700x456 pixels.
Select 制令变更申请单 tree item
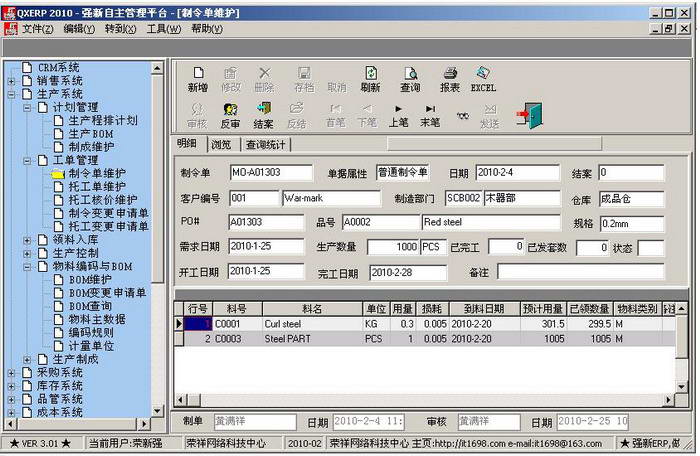108,213
